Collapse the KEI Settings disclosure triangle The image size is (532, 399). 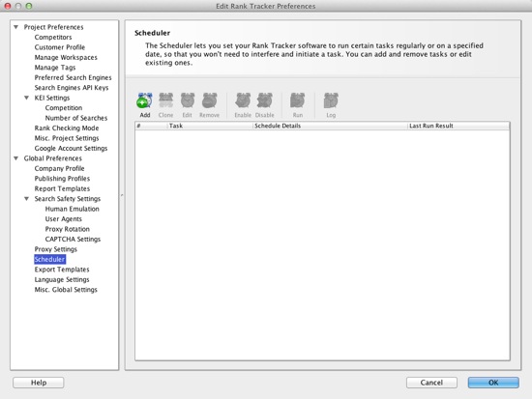(x=26, y=98)
